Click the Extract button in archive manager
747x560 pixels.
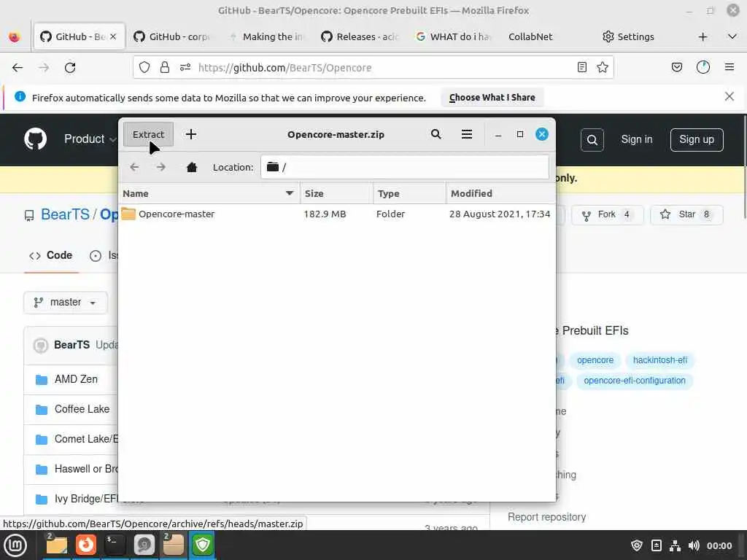[x=148, y=134]
